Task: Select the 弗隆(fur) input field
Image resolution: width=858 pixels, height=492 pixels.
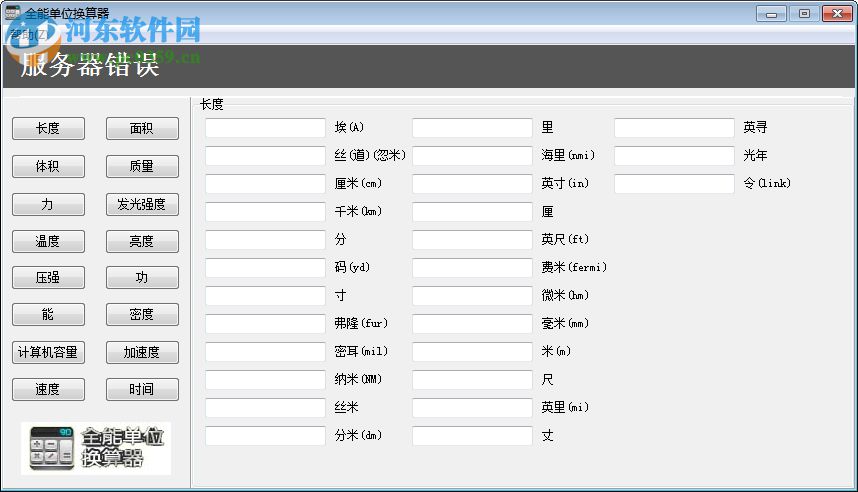Action: click(x=265, y=323)
